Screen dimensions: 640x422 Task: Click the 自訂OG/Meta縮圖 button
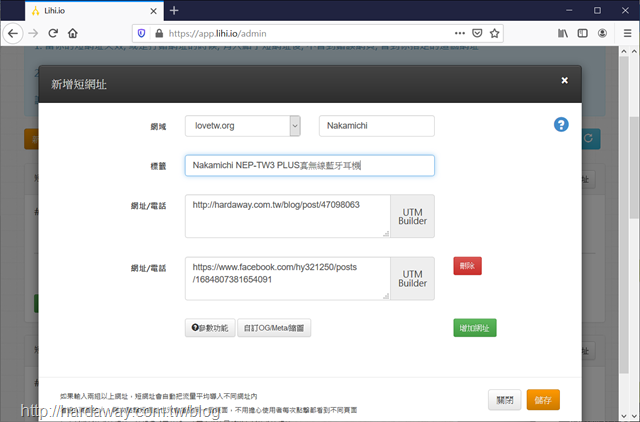(x=274, y=328)
